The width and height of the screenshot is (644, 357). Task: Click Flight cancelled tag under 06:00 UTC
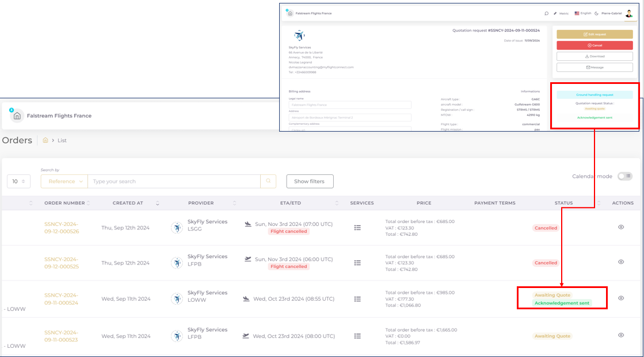pos(289,266)
